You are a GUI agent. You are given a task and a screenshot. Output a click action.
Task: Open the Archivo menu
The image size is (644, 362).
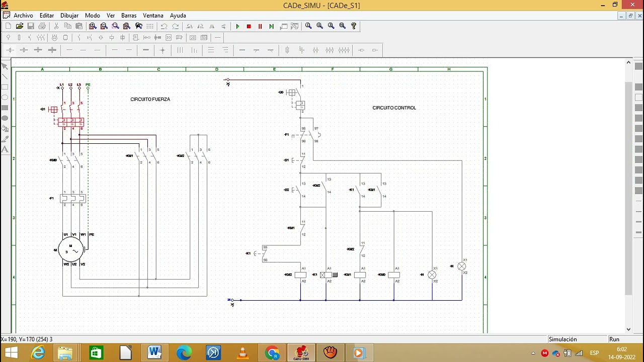[x=23, y=16]
